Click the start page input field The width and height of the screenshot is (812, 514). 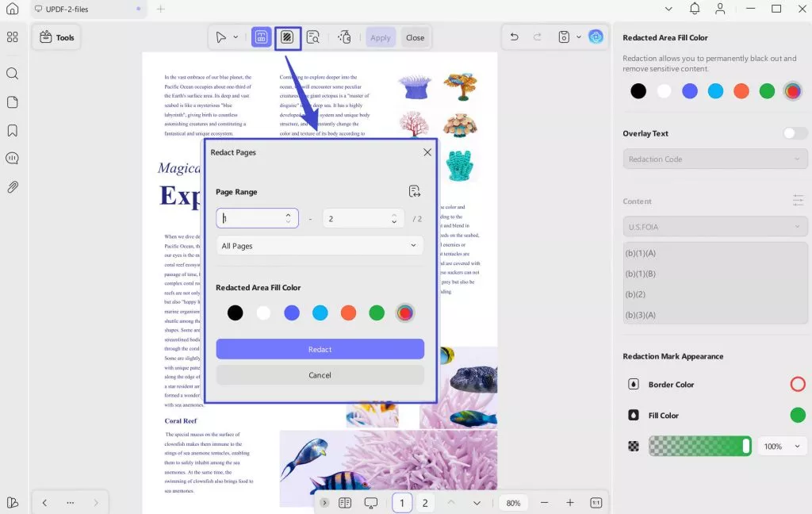click(x=257, y=218)
